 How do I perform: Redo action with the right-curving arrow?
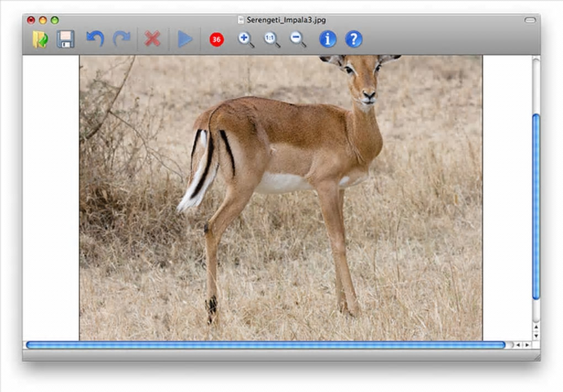pyautogui.click(x=122, y=39)
